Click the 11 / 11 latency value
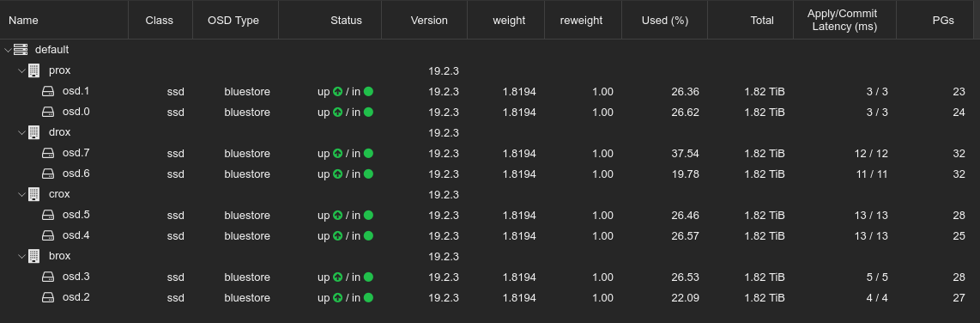This screenshot has width=980, height=323. [x=872, y=174]
